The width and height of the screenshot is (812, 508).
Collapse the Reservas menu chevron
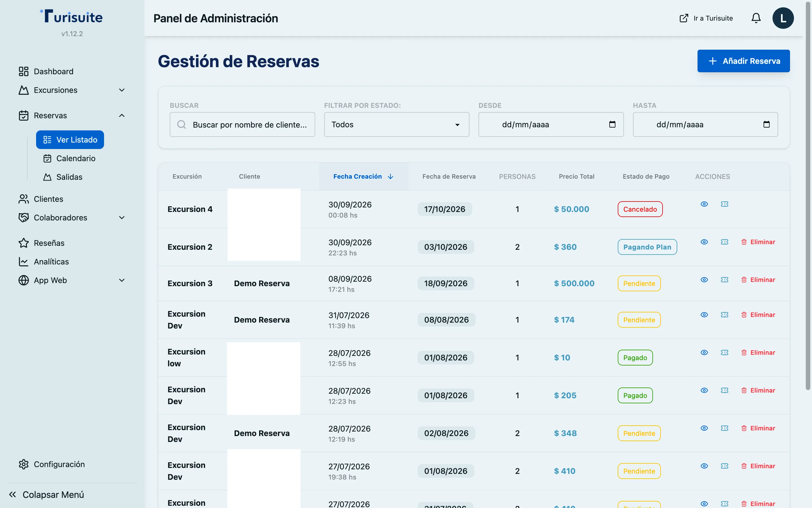122,116
